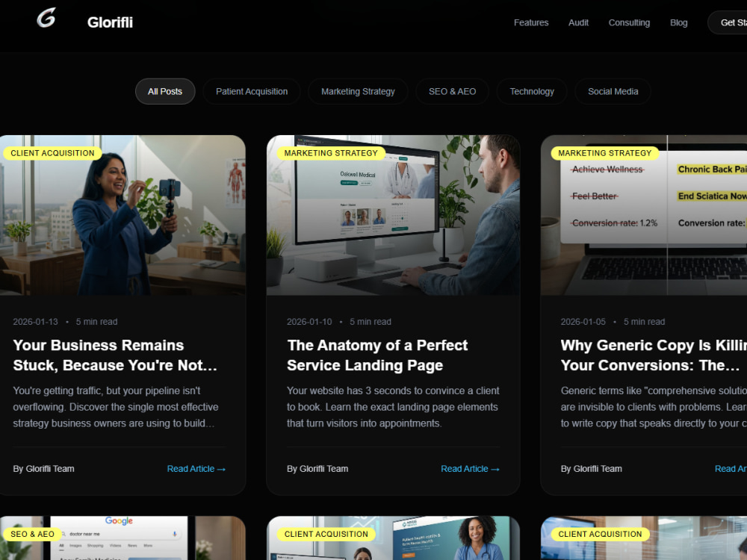The height and width of the screenshot is (560, 747).
Task: Select the SEO & AEO filter
Action: 452,91
